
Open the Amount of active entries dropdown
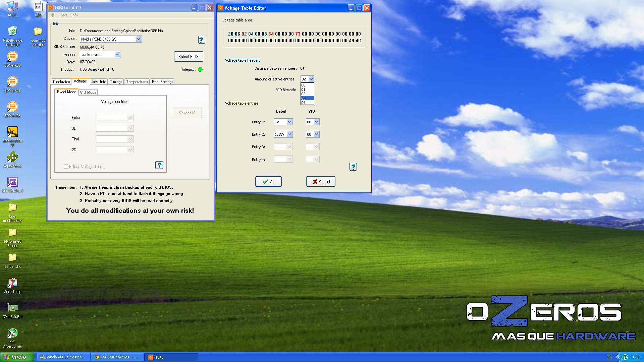[x=311, y=79]
